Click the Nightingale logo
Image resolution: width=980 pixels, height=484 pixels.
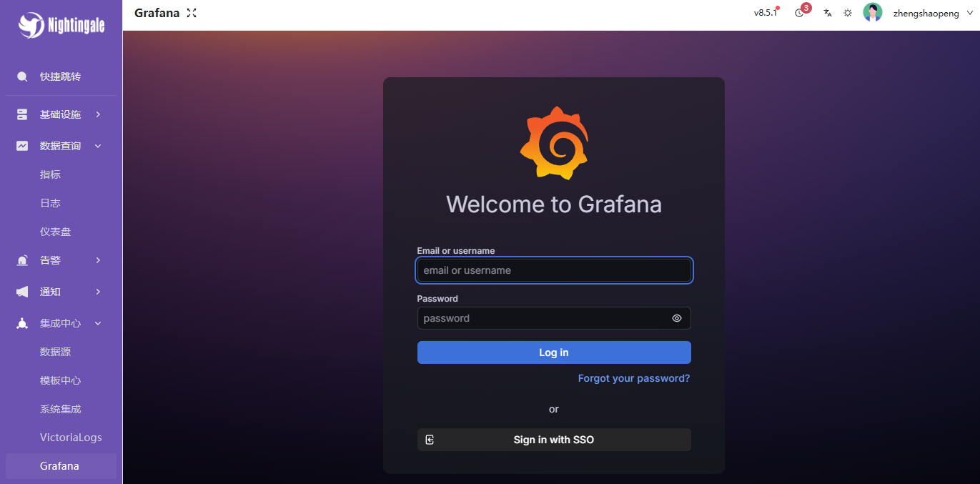click(x=61, y=26)
